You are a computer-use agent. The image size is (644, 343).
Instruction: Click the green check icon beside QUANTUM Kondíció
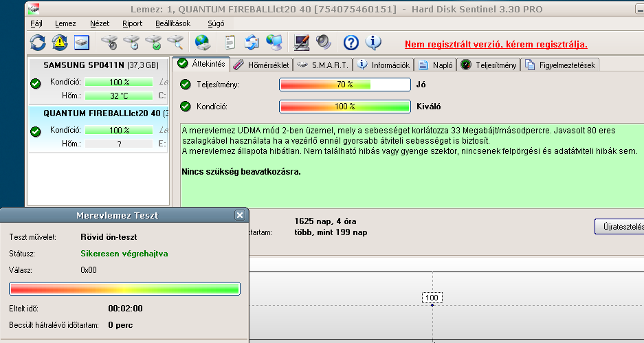click(36, 132)
